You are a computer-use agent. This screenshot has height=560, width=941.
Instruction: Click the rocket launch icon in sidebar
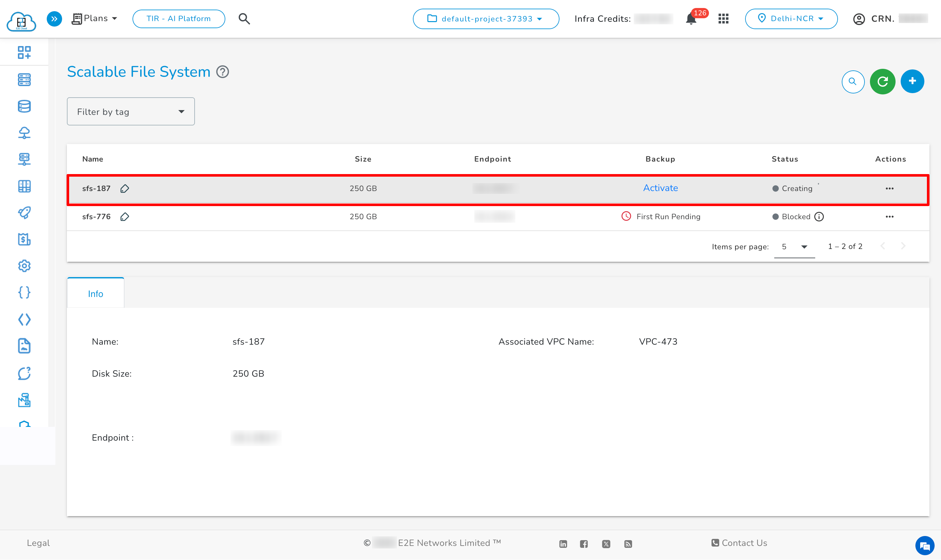(x=24, y=213)
